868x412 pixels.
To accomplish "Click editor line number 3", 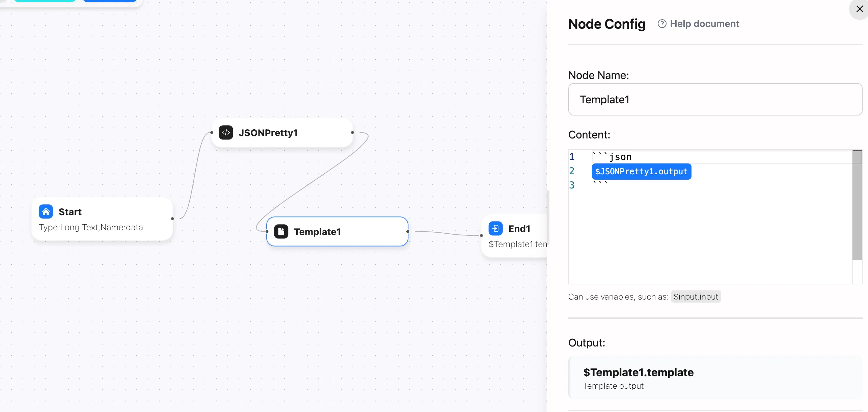I will pyautogui.click(x=572, y=185).
